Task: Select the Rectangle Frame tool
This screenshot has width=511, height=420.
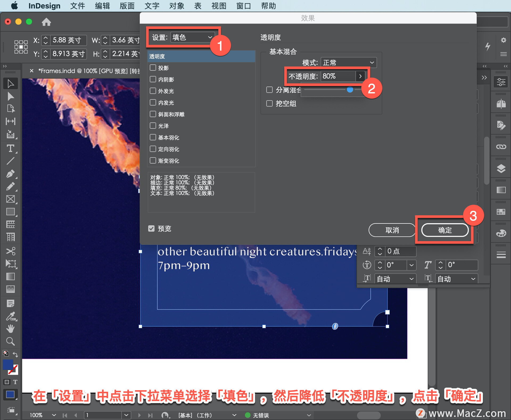Action: tap(11, 199)
